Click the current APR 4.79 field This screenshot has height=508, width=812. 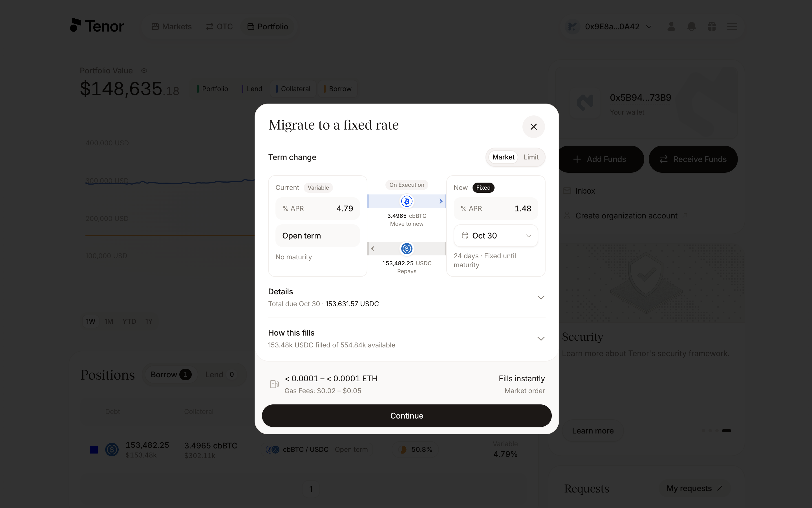(x=317, y=209)
